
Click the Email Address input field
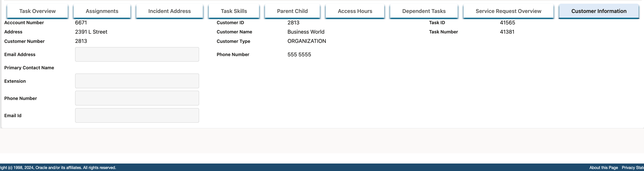click(x=137, y=54)
